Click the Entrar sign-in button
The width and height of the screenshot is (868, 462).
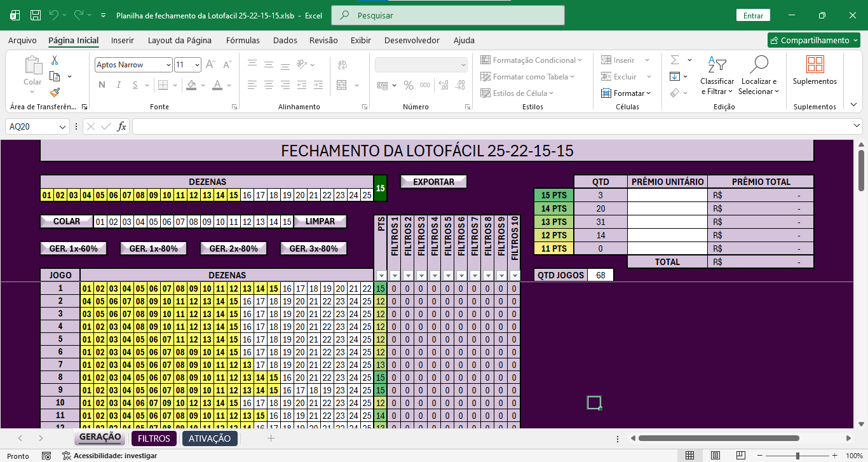(x=753, y=15)
